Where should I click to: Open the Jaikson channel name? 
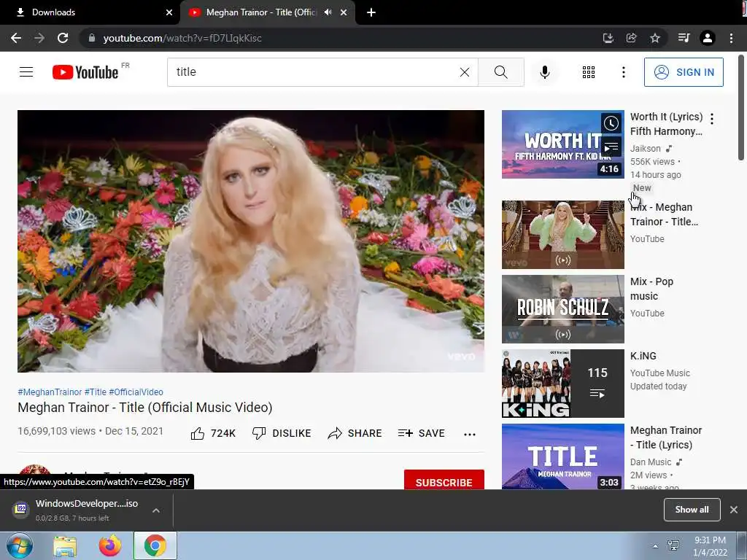point(646,149)
